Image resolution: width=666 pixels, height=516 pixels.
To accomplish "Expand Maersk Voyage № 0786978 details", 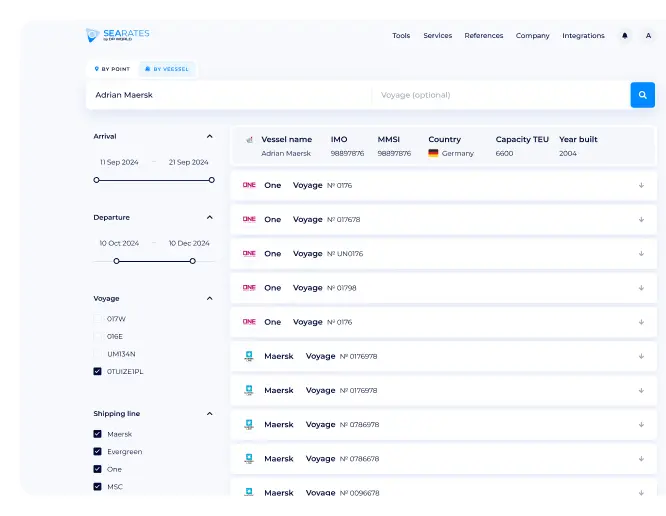I will pyautogui.click(x=641, y=425).
